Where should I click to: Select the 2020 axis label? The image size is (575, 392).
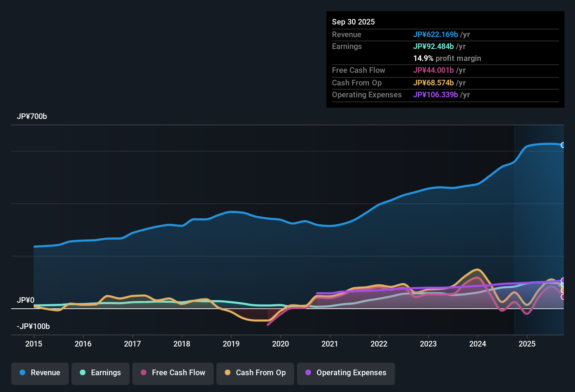280,344
